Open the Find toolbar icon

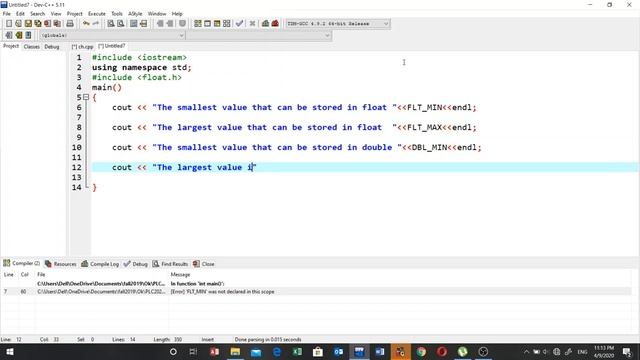pos(111,24)
